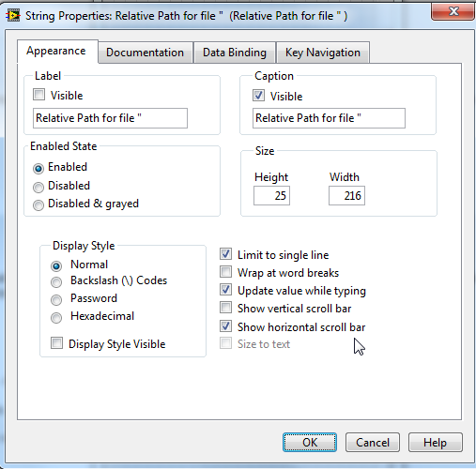Viewport: 476px width, 469px height.
Task: Switch to the Documentation tab
Action: 146,53
